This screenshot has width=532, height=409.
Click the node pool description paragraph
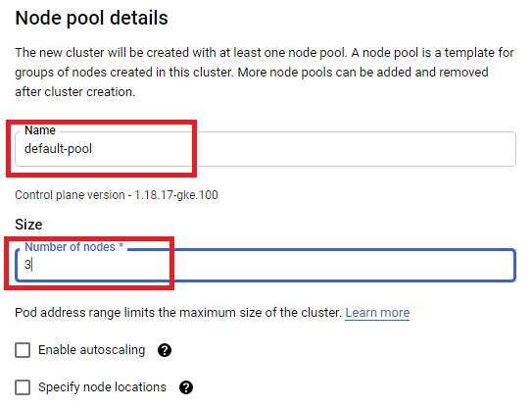click(x=265, y=72)
